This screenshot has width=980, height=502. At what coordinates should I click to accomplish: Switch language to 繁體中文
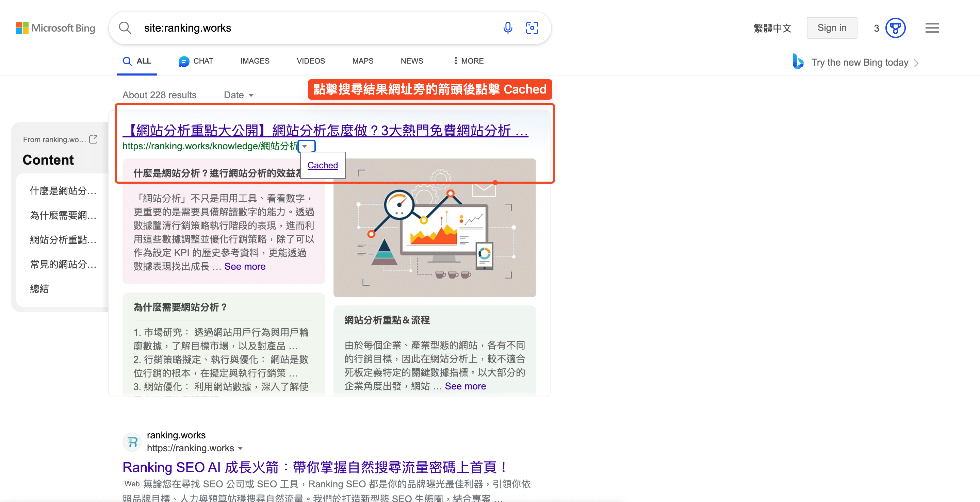(x=772, y=28)
